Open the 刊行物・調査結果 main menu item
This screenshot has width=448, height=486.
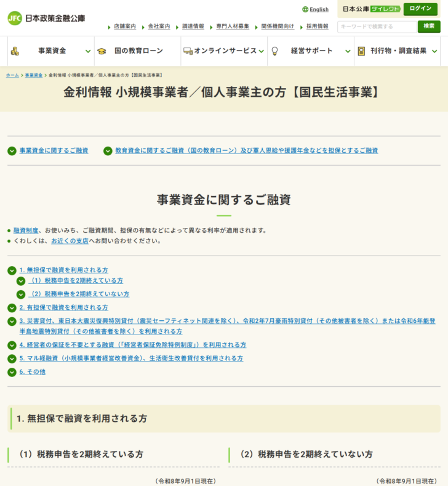(397, 51)
